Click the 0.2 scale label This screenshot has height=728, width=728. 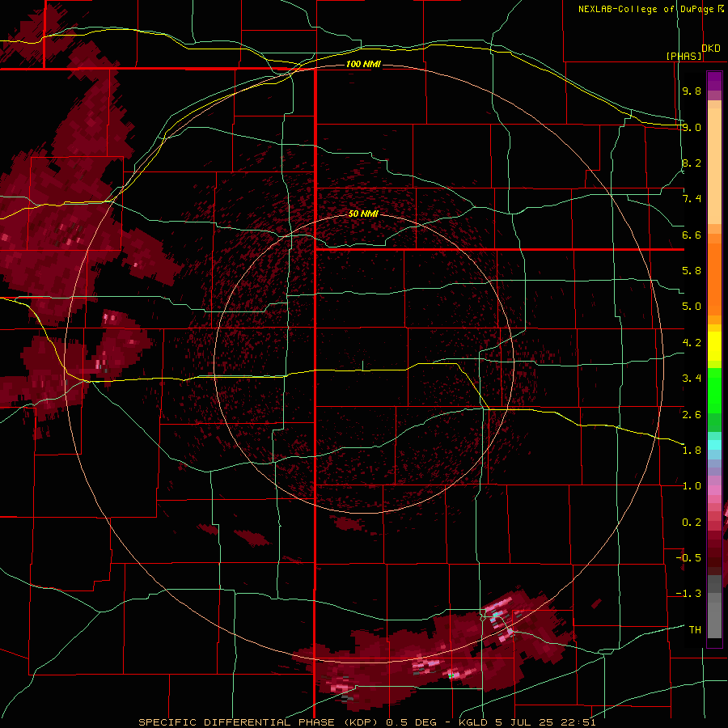692,523
